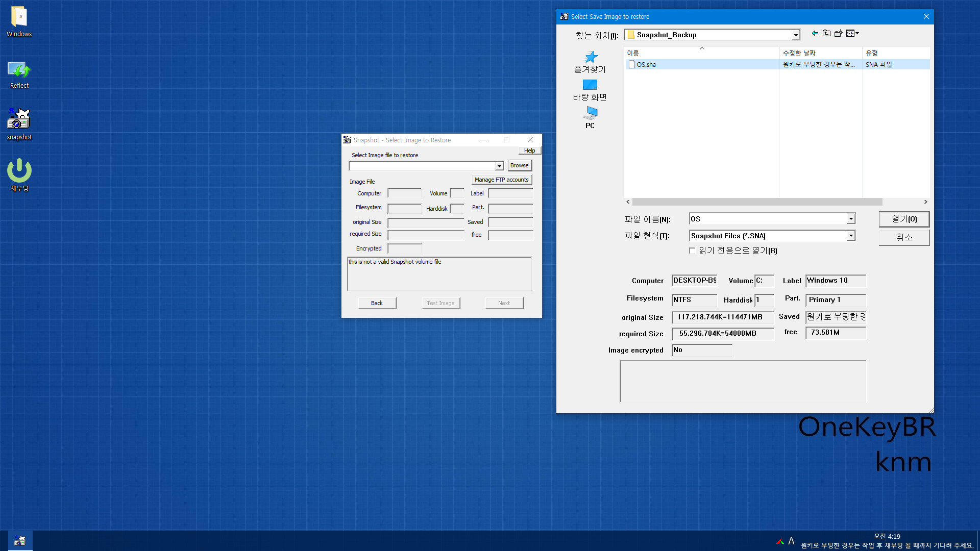Click the Browse button
This screenshot has height=551, width=980.
click(x=520, y=166)
